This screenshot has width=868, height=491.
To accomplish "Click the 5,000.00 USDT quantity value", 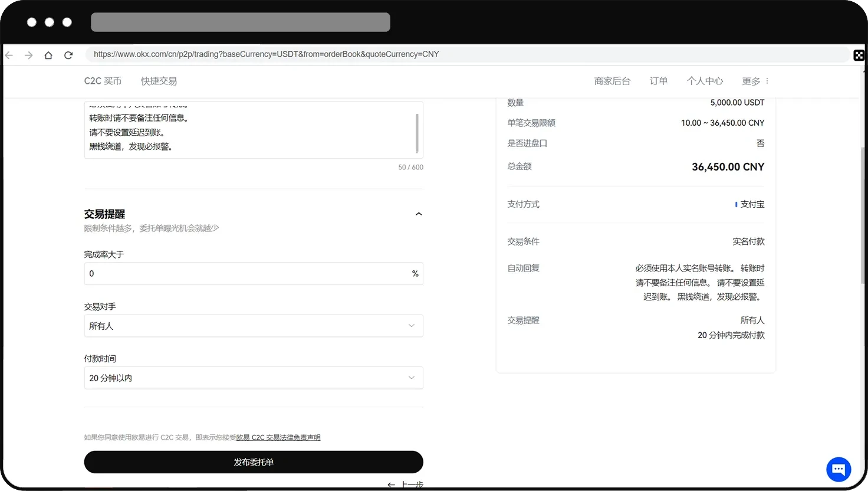I will click(737, 103).
